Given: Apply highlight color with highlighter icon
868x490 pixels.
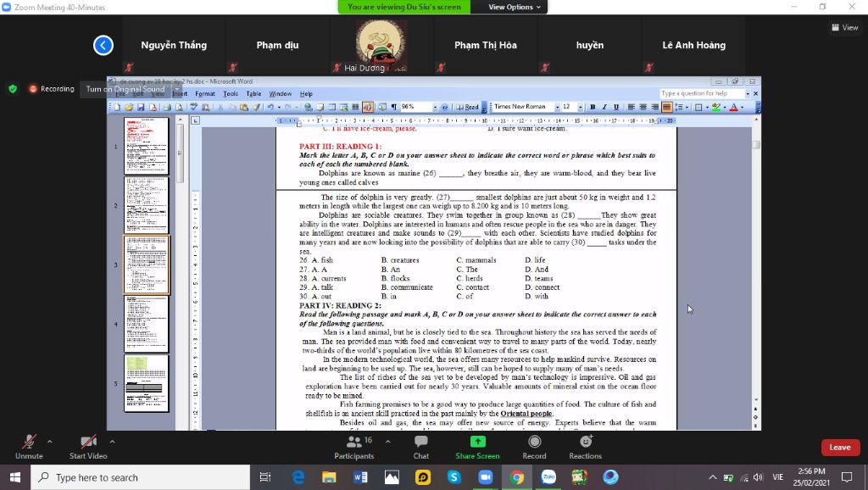Looking at the screenshot, I should pyautogui.click(x=715, y=107).
